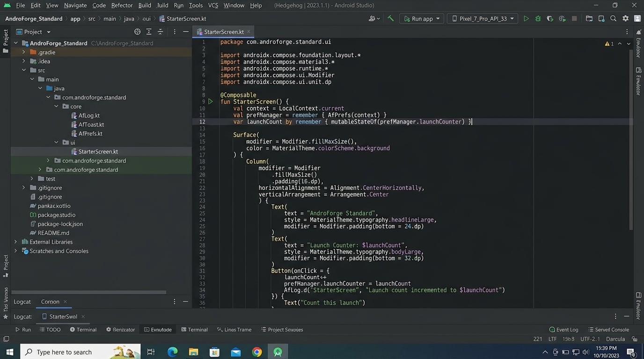This screenshot has height=359, width=644.
Task: Open Google Chrome from the taskbar
Action: [x=257, y=352]
